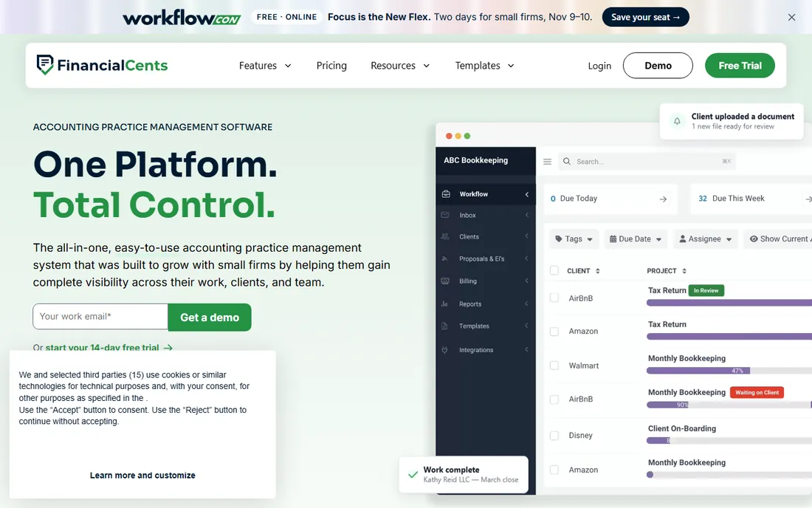Click the Reports bar chart icon
The height and width of the screenshot is (508, 812).
(444, 304)
